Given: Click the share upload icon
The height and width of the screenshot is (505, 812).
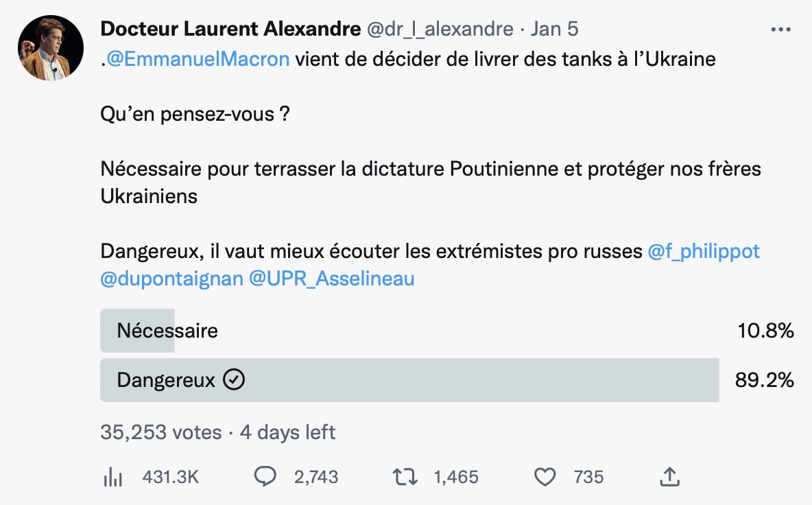Looking at the screenshot, I should click(x=669, y=476).
